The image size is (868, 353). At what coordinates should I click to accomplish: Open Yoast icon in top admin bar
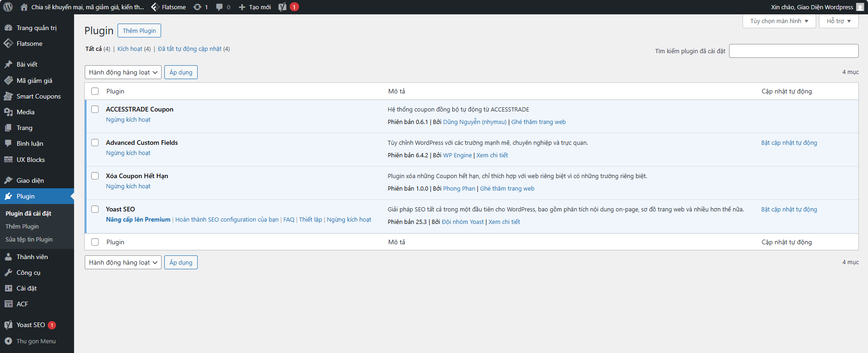coord(282,7)
